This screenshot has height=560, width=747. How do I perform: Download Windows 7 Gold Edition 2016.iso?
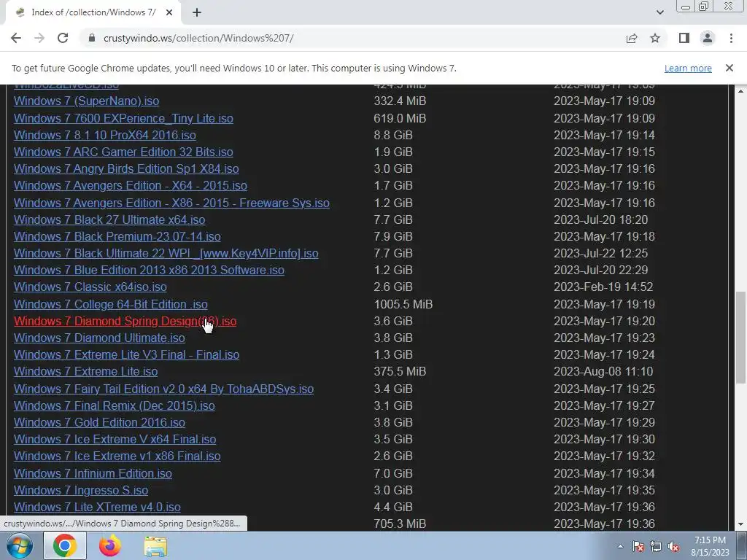coord(99,422)
